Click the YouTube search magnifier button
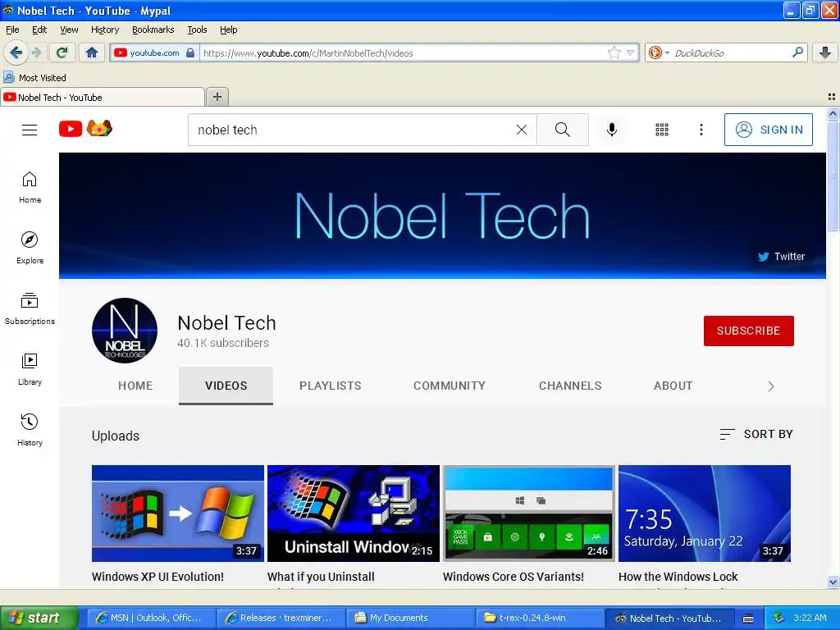 (x=563, y=130)
